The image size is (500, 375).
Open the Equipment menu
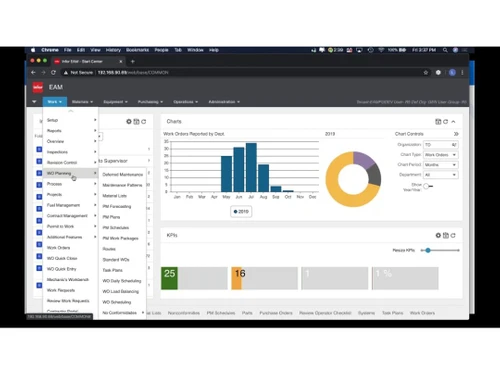[x=115, y=102]
